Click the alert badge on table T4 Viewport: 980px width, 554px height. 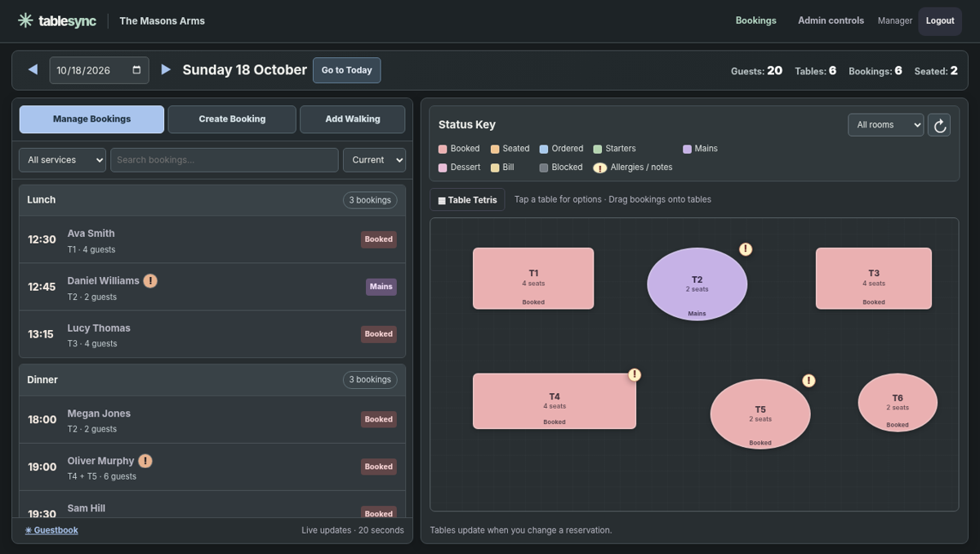(635, 374)
